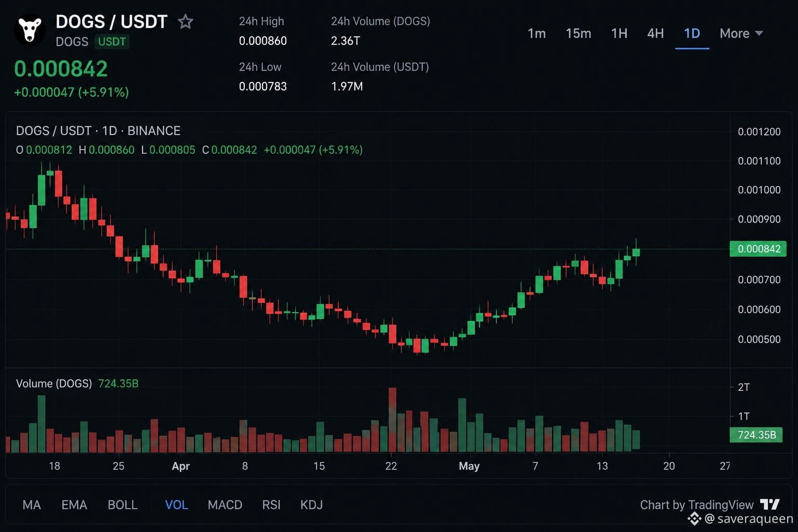
Task: Click the TradingView logo icon
Action: pyautogui.click(x=770, y=504)
